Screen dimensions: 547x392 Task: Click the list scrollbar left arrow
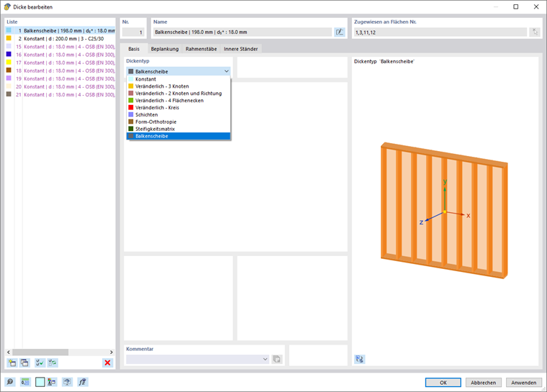click(x=9, y=352)
